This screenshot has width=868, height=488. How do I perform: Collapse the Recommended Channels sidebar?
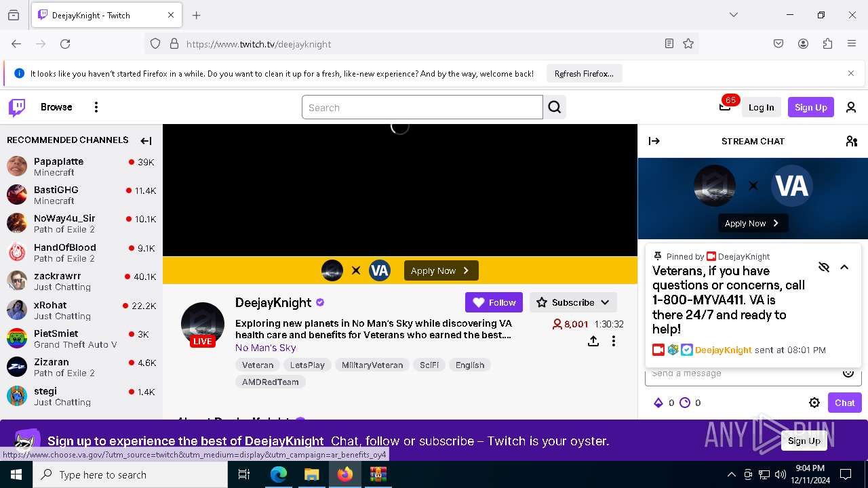(x=146, y=141)
